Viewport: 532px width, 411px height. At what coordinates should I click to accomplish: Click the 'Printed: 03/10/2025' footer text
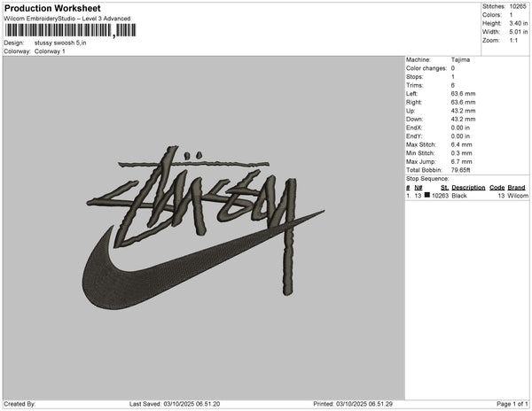click(353, 404)
